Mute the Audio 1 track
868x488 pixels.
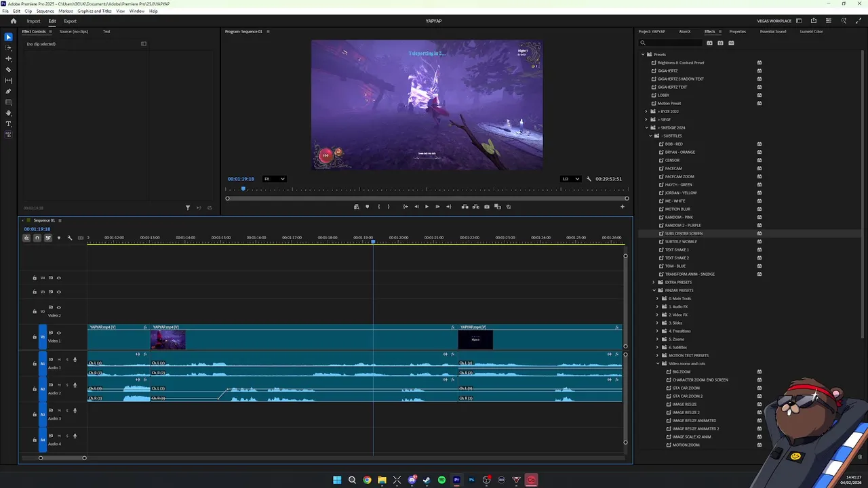click(59, 359)
